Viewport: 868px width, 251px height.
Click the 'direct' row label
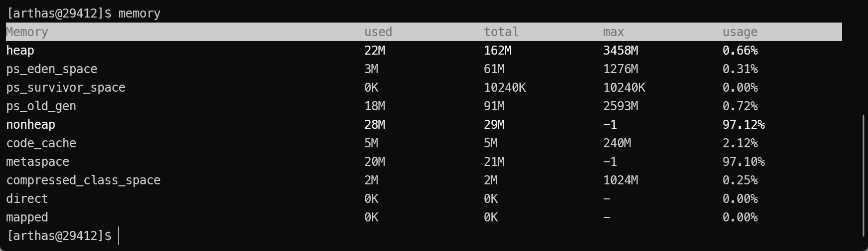pyautogui.click(x=27, y=199)
